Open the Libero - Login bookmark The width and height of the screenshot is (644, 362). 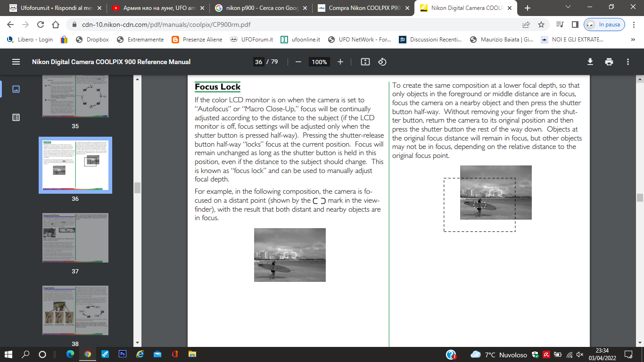pyautogui.click(x=30, y=40)
